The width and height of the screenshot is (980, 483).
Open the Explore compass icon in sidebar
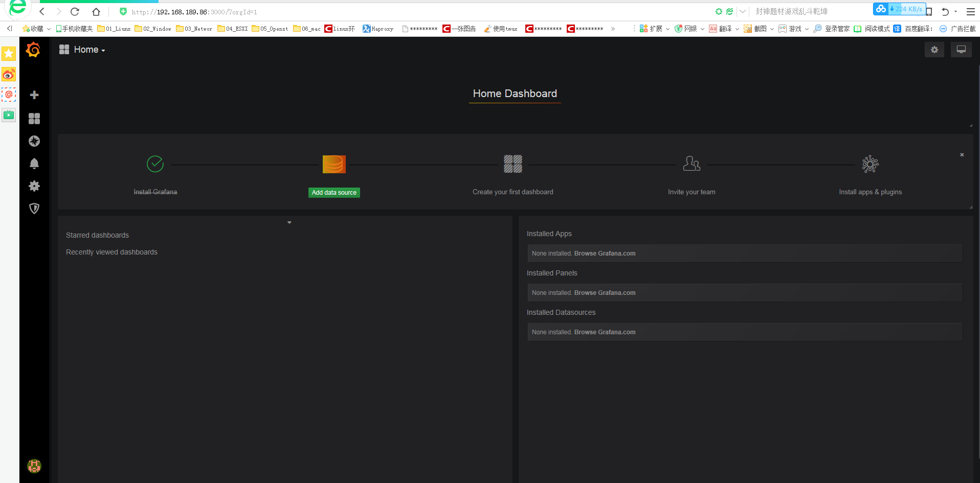point(34,141)
